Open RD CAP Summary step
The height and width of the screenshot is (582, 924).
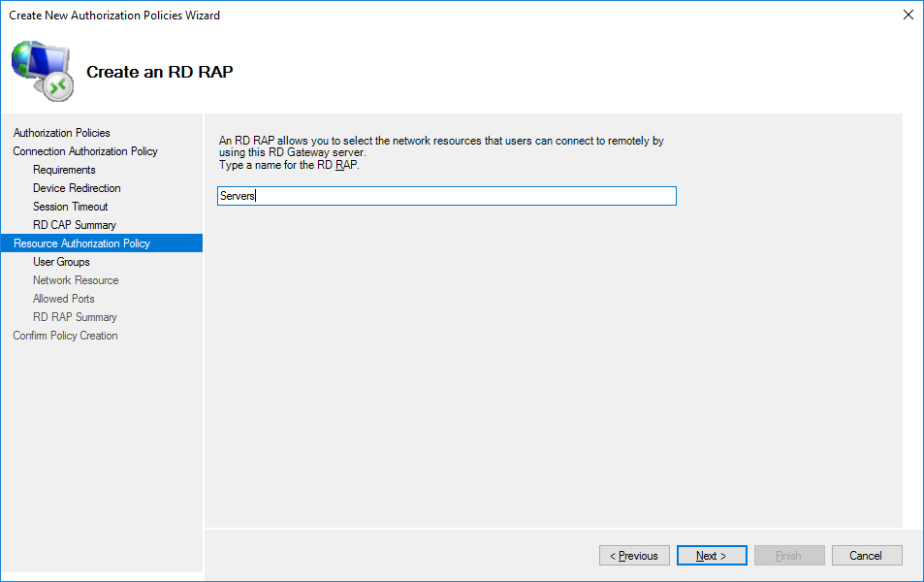pyautogui.click(x=74, y=225)
